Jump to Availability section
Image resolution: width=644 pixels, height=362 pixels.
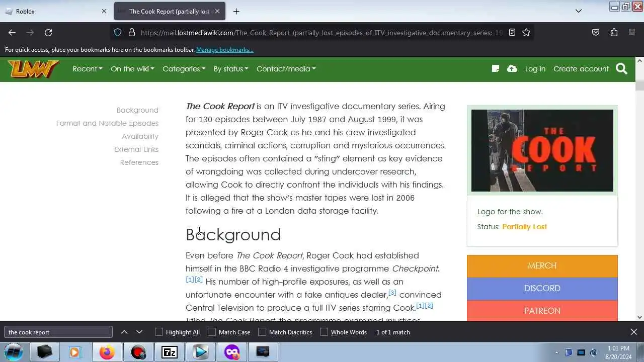click(140, 136)
